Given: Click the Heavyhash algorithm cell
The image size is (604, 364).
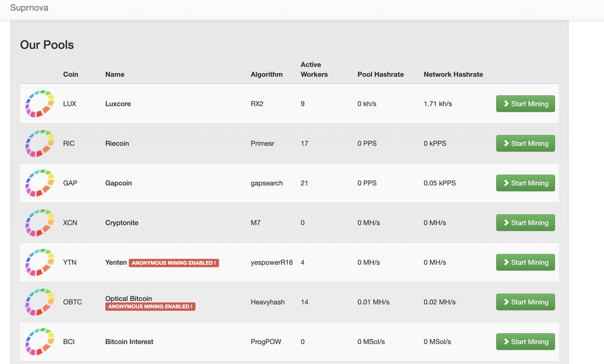Looking at the screenshot, I should pyautogui.click(x=268, y=302).
